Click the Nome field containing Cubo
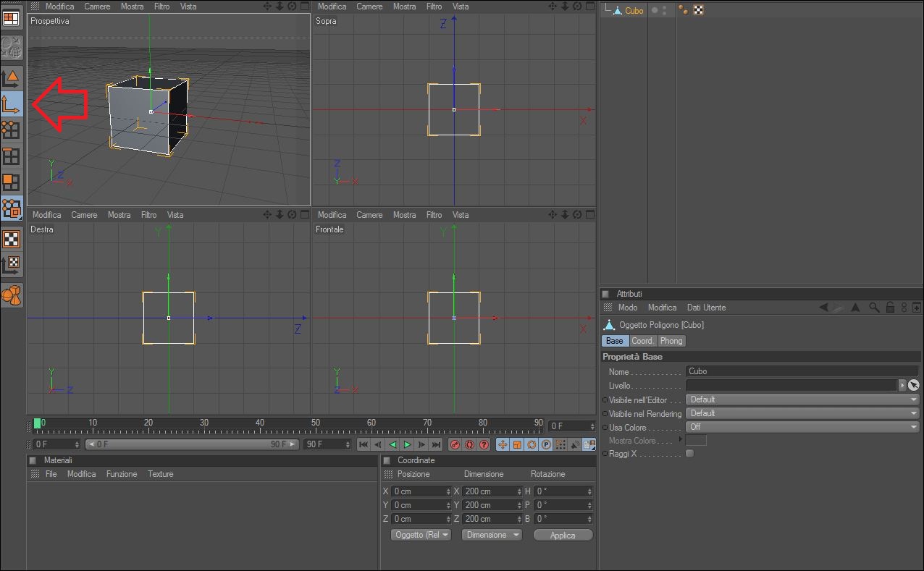 [800, 371]
